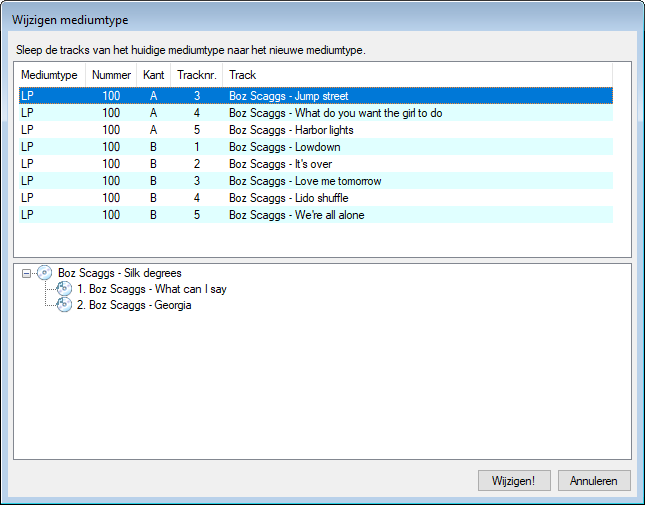Select the row Boz Scaggs - We're all alone

pos(316,215)
